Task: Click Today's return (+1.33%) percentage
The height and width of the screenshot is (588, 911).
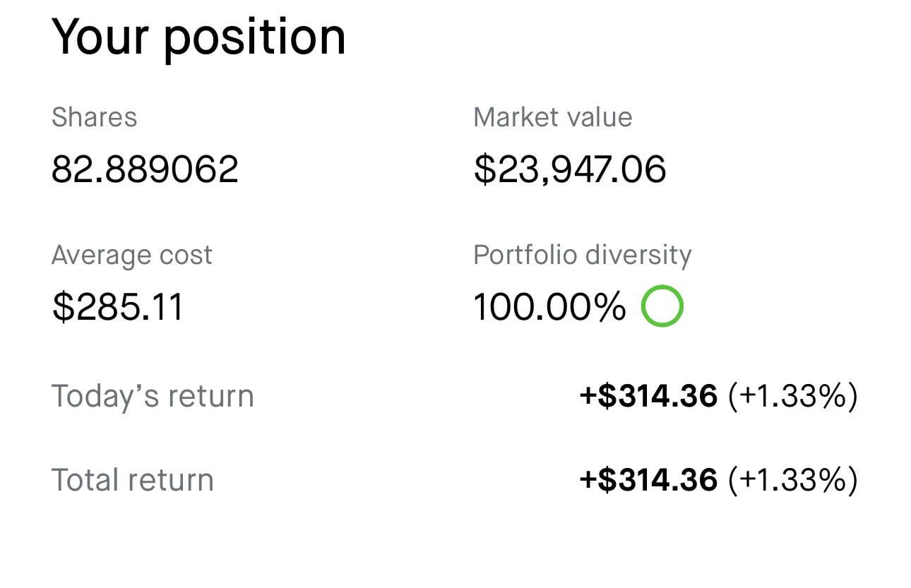Action: coord(792,396)
